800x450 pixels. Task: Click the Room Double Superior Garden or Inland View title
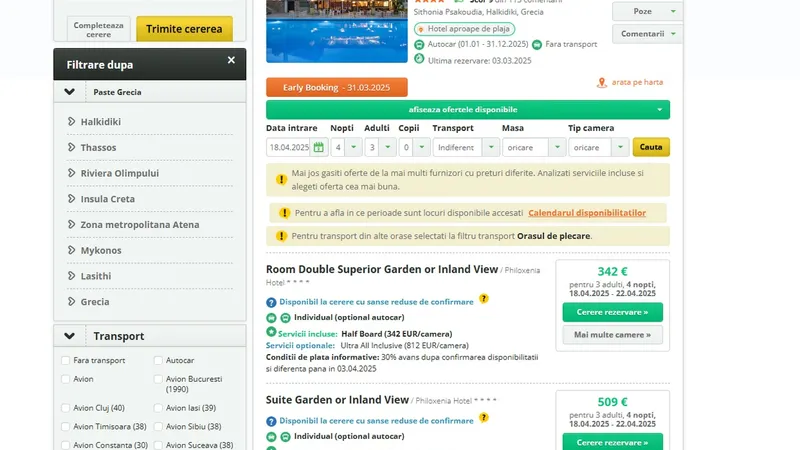[382, 269]
